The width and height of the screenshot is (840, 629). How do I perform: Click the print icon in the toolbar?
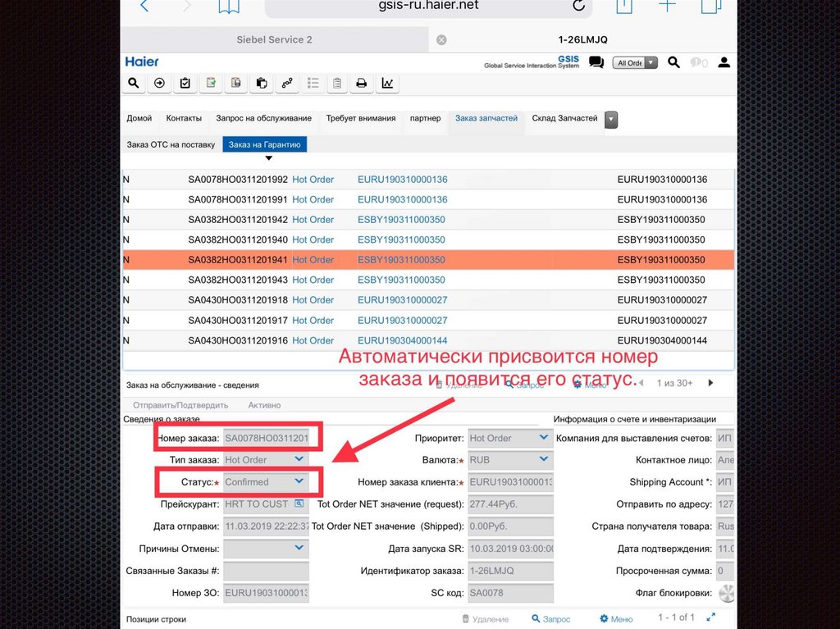(361, 83)
